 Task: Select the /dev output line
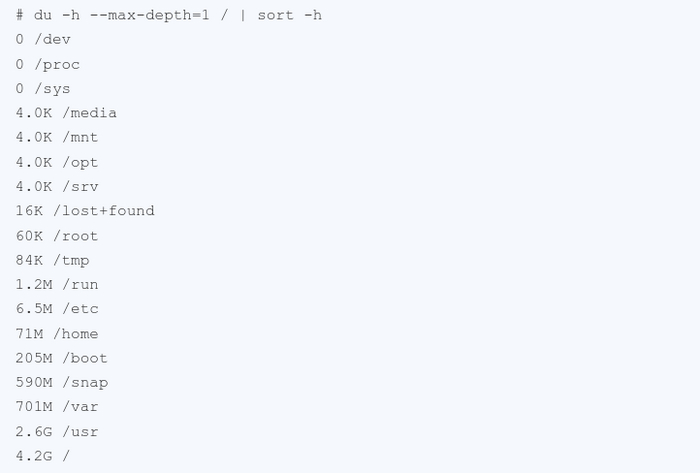tap(43, 40)
